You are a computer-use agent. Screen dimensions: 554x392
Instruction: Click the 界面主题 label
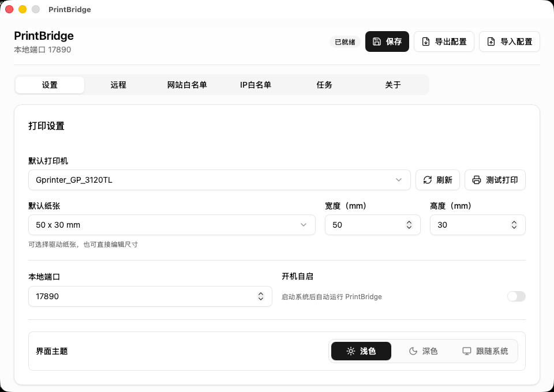coord(51,352)
